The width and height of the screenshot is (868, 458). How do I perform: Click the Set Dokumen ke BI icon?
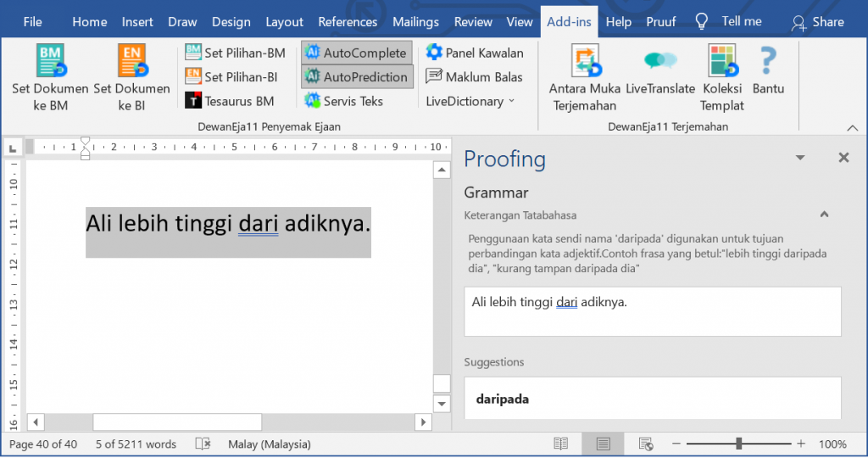pyautogui.click(x=131, y=61)
